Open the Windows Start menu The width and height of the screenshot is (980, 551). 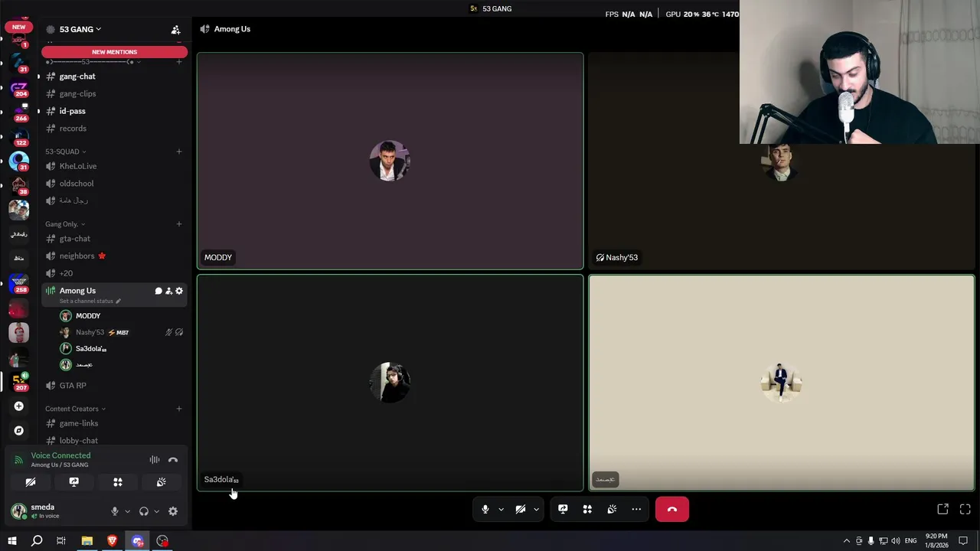[x=11, y=541]
